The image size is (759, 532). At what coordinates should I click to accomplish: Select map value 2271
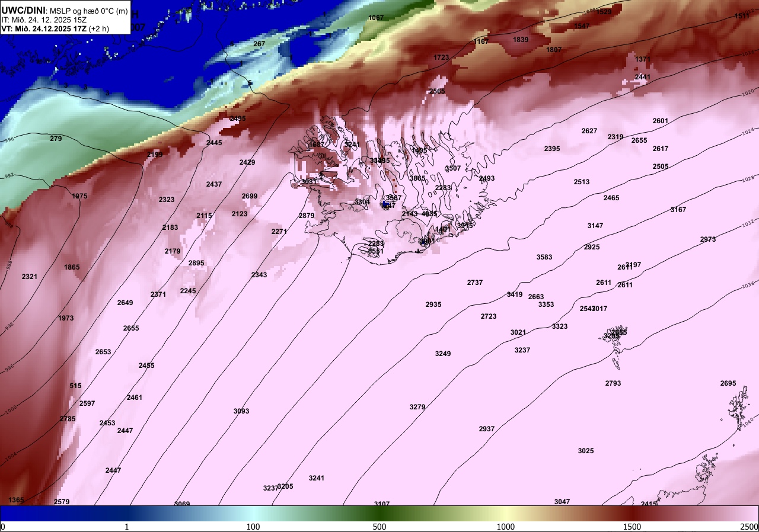(279, 232)
